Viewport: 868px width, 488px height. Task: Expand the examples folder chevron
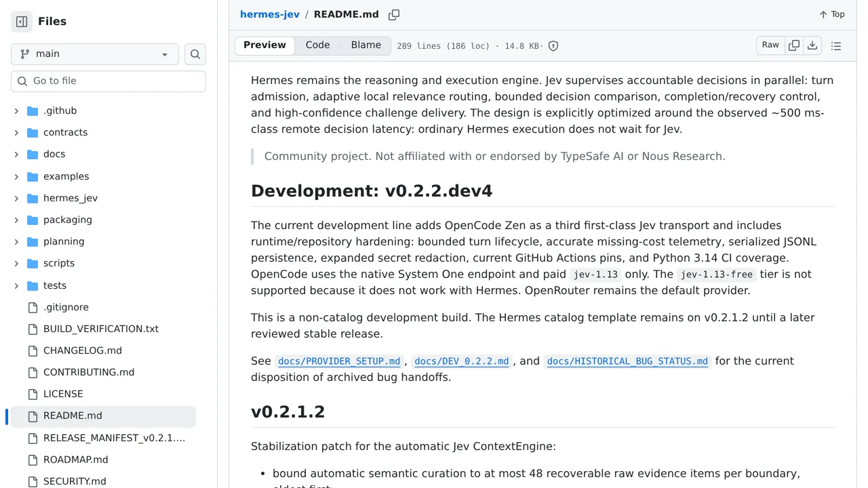(x=16, y=176)
